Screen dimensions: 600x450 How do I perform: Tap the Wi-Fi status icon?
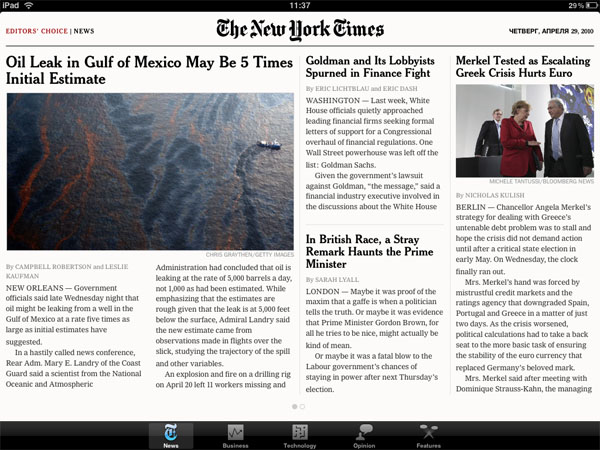[x=28, y=5]
